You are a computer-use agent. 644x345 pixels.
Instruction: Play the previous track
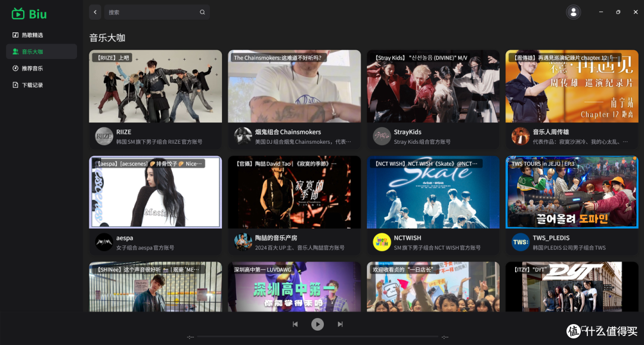pyautogui.click(x=295, y=324)
